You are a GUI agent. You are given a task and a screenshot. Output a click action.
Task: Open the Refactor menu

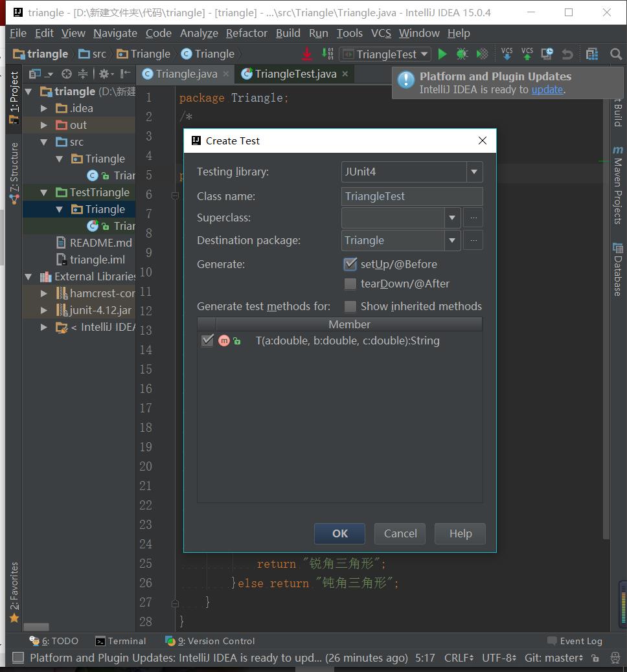247,33
